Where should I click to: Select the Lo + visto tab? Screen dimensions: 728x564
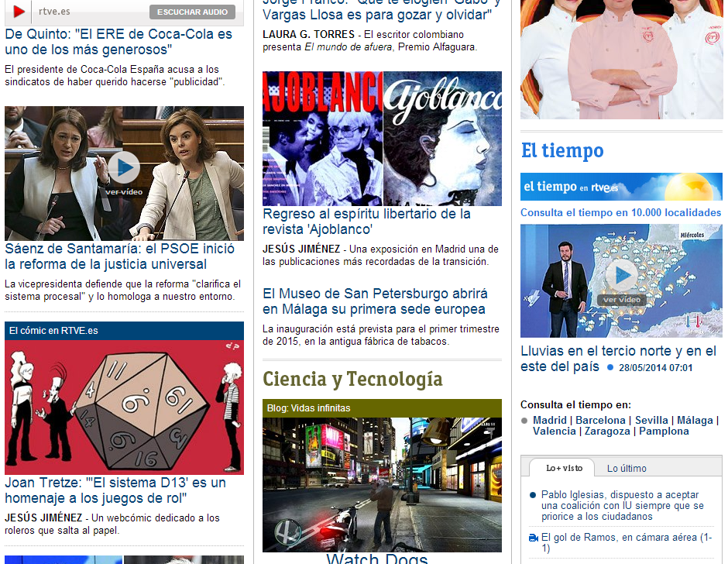(x=563, y=468)
